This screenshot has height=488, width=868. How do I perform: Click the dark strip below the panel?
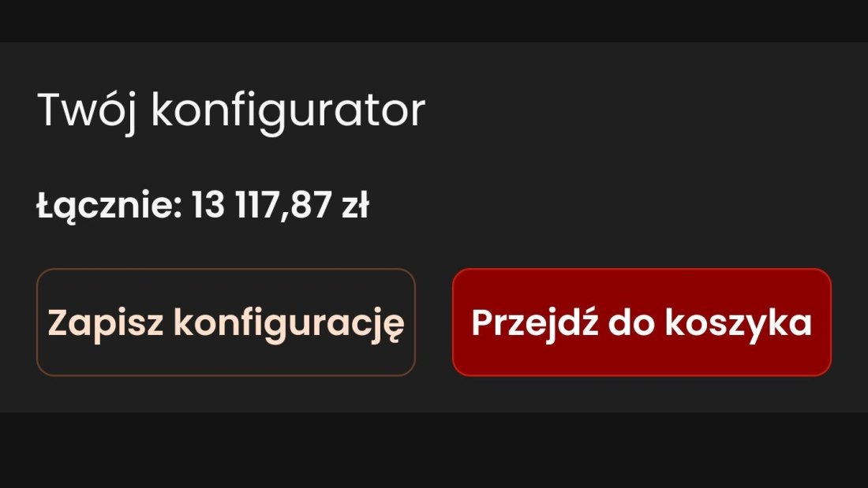click(x=434, y=450)
